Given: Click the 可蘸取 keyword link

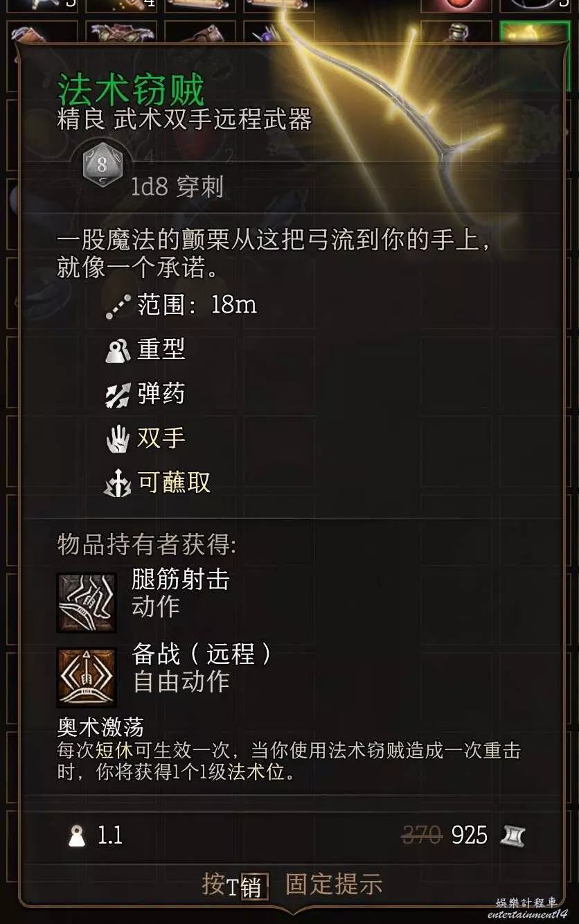Looking at the screenshot, I should click(174, 482).
